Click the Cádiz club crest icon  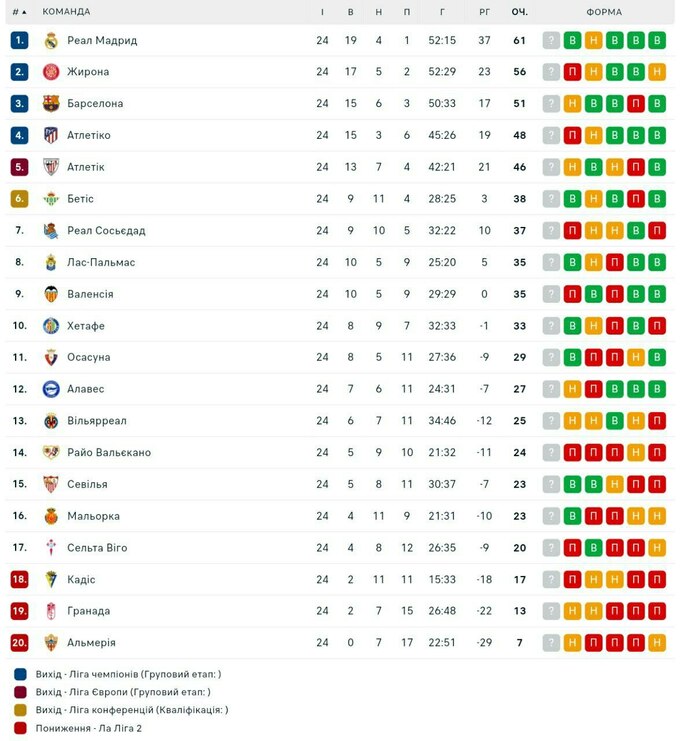[51, 579]
